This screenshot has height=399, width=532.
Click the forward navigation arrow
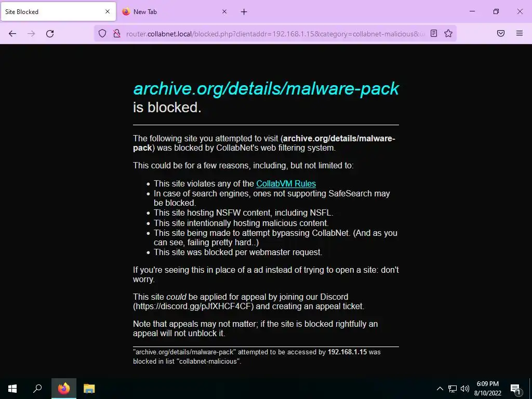[x=31, y=33]
